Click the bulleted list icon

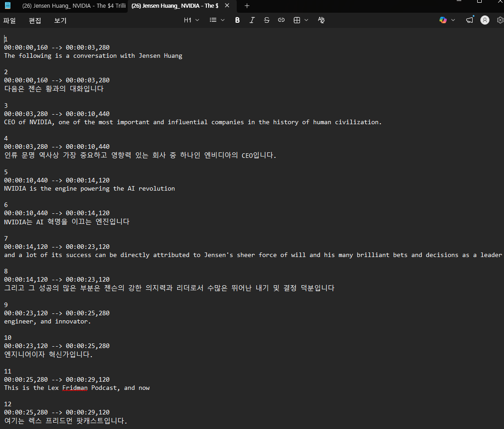(x=213, y=20)
